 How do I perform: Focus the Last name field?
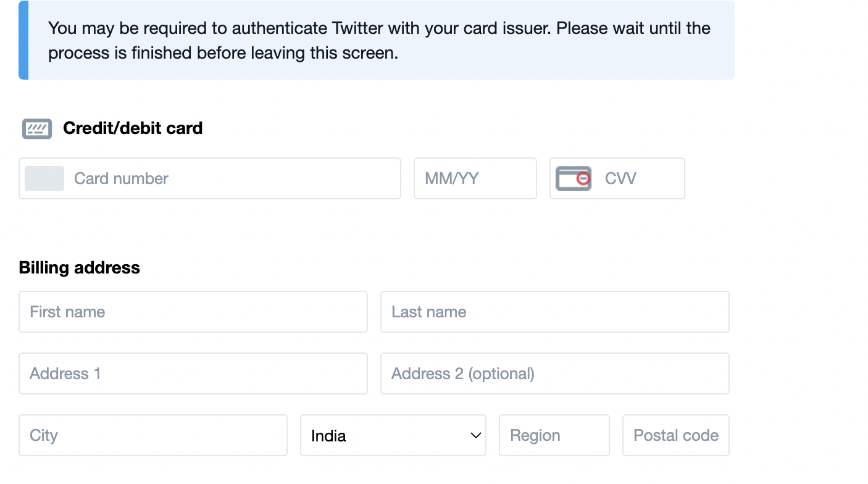point(554,312)
